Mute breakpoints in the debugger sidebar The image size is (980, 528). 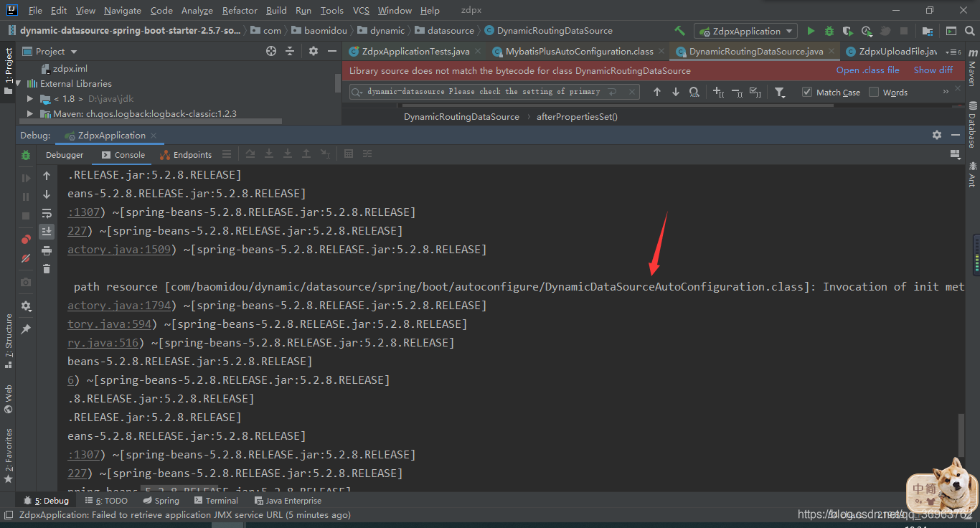[25, 258]
